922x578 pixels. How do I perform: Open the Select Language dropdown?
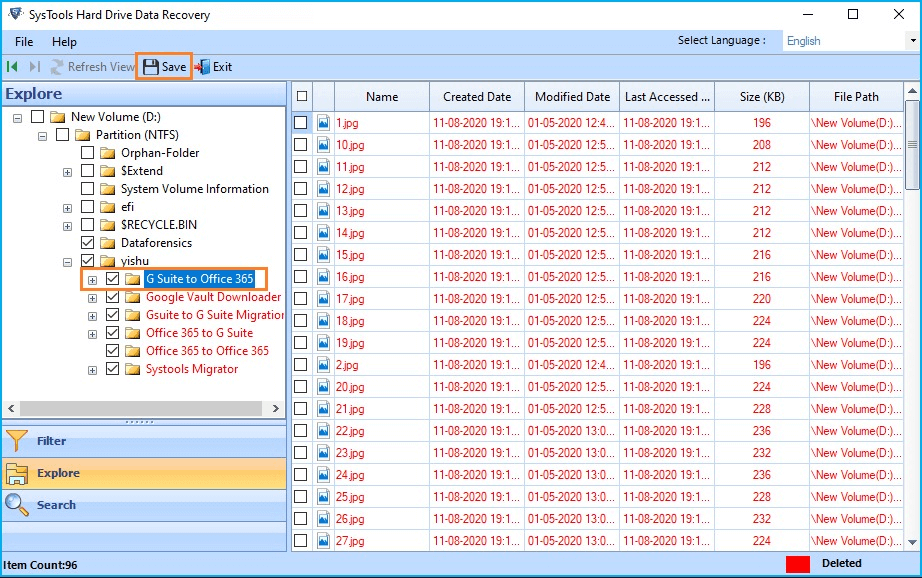coord(913,41)
